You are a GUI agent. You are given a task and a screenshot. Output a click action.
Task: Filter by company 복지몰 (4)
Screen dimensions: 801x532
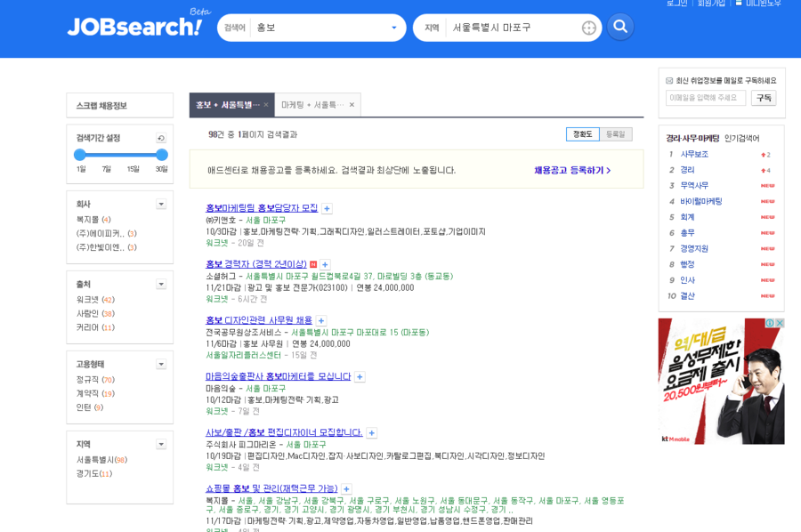tap(93, 220)
